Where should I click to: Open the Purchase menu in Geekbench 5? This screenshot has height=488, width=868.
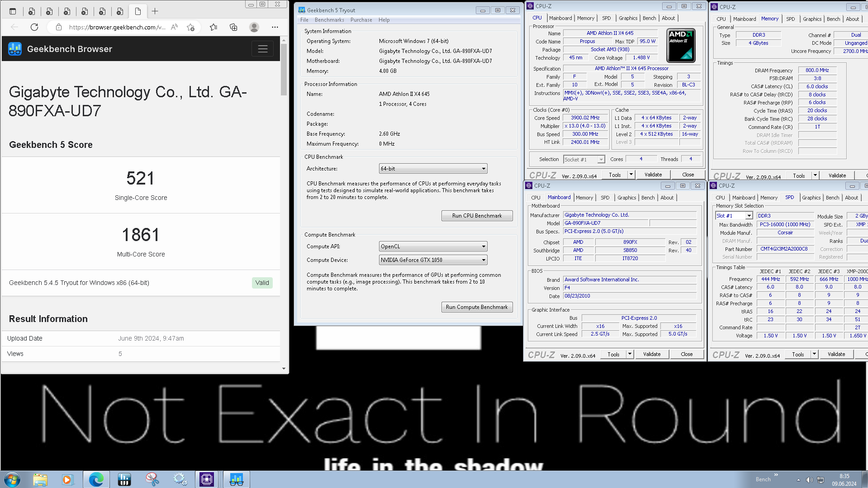[361, 20]
